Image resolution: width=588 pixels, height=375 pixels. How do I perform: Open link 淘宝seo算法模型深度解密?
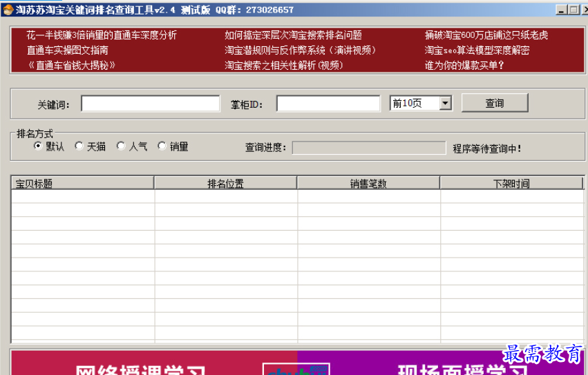tap(477, 50)
